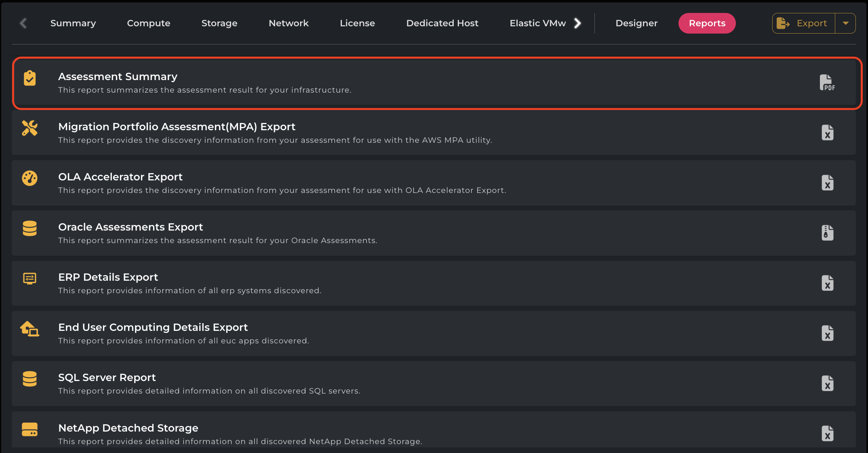Download NetApp Detached Storage Excel file
The width and height of the screenshot is (868, 453).
pyautogui.click(x=827, y=434)
